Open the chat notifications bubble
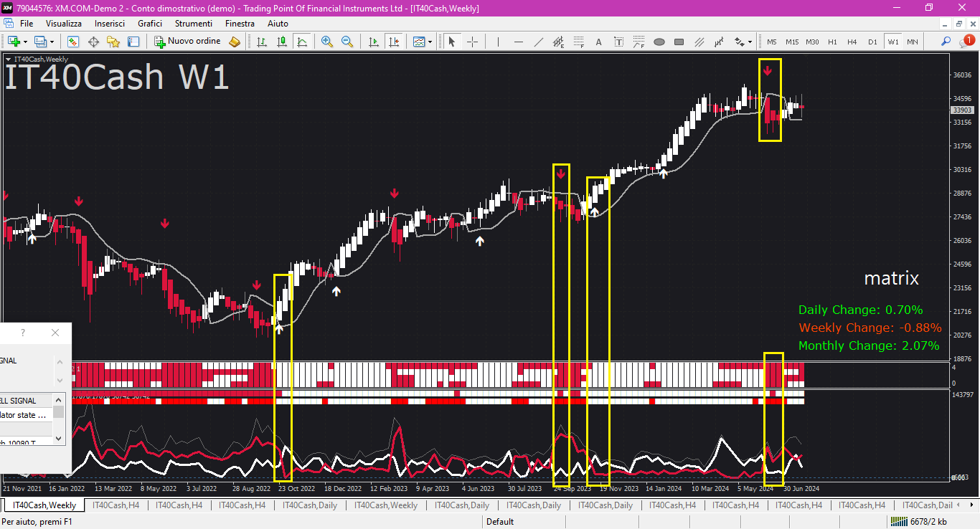 [x=966, y=41]
